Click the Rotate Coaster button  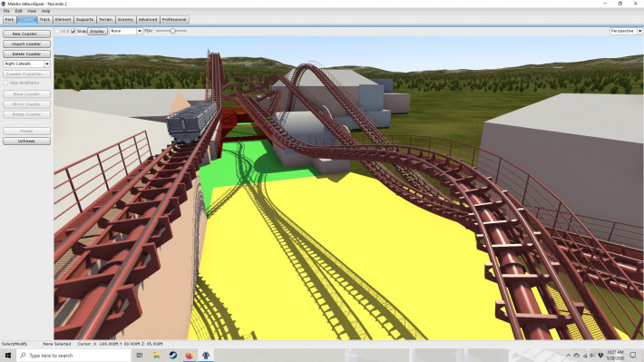[x=26, y=114]
